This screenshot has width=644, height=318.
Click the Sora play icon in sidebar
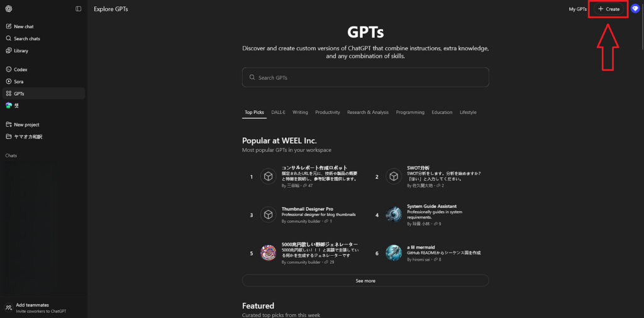(x=9, y=81)
